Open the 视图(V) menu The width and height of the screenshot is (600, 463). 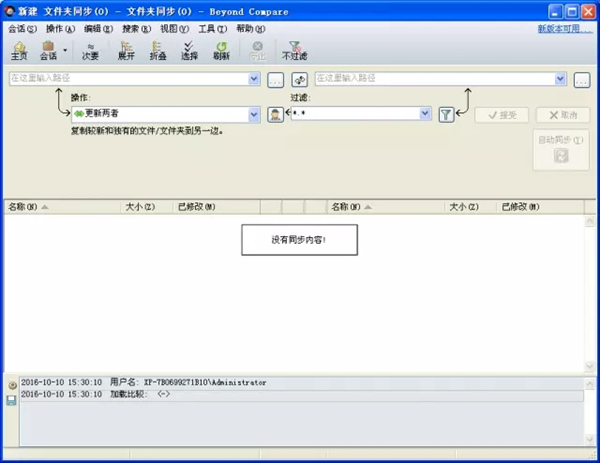click(x=174, y=29)
